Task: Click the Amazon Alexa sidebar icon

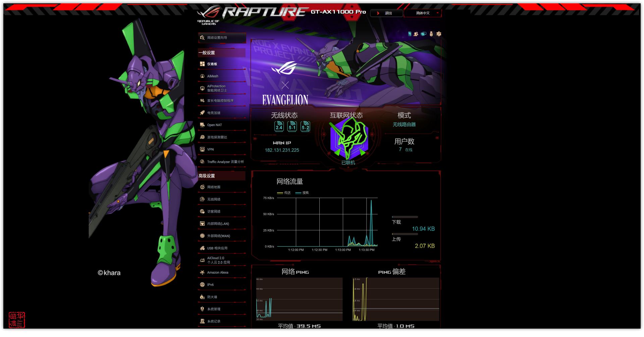Action: point(202,273)
